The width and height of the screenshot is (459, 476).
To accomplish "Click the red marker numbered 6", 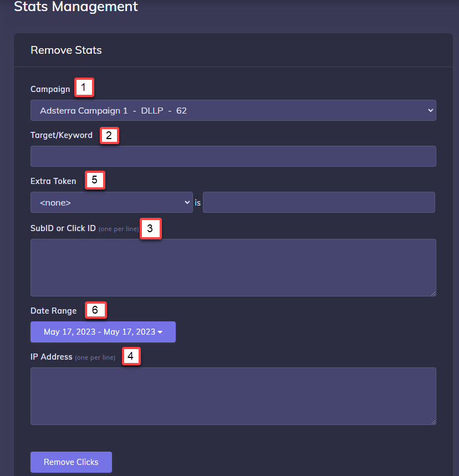I will tap(95, 310).
